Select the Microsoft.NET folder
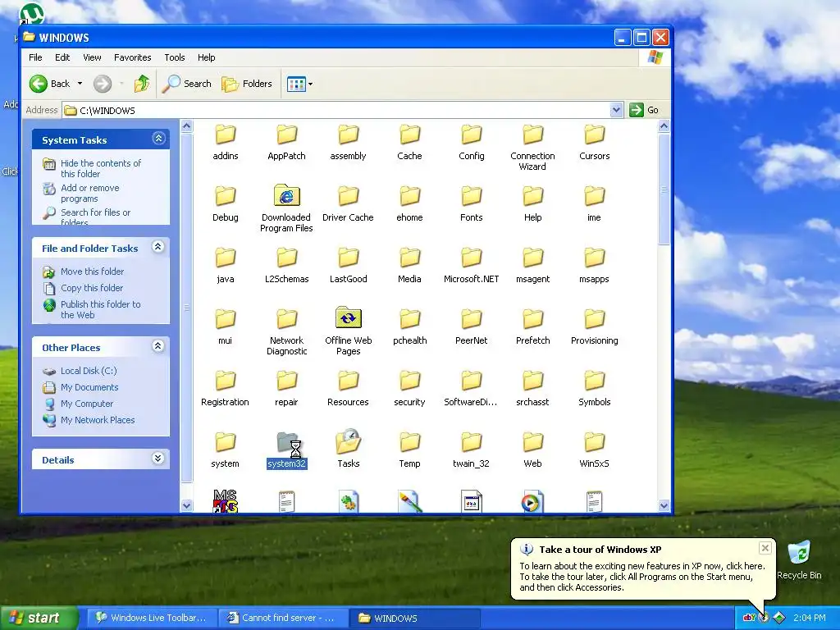Screen dimensions: 840x630 [472, 265]
